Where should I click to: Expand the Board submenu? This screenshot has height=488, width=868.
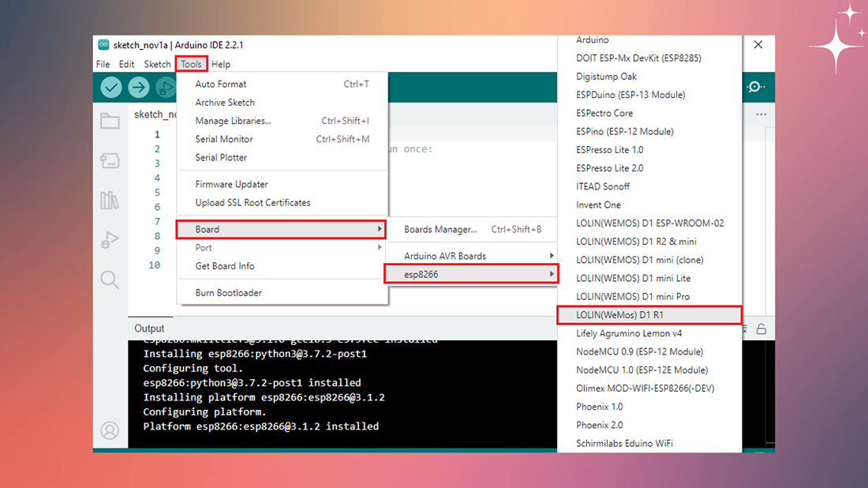281,229
